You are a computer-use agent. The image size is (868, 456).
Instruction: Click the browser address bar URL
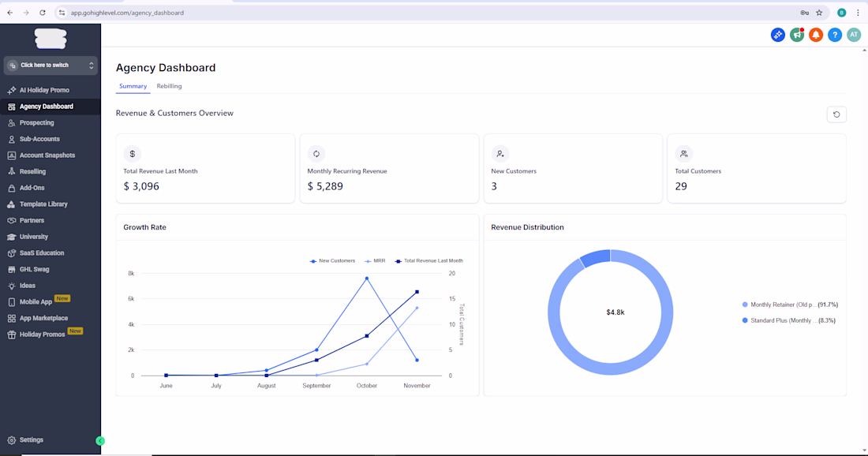pos(127,13)
